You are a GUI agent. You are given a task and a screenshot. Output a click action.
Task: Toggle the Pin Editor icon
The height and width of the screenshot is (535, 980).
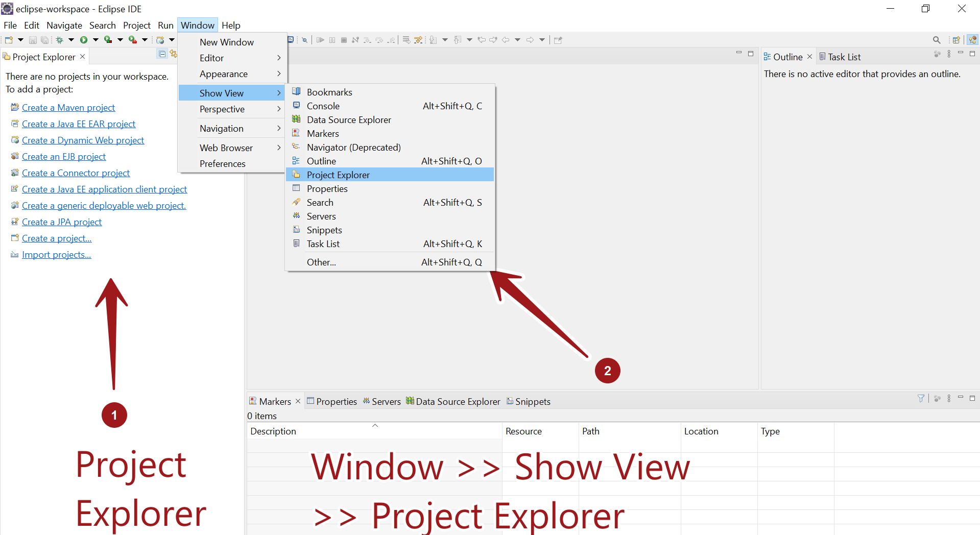(558, 40)
